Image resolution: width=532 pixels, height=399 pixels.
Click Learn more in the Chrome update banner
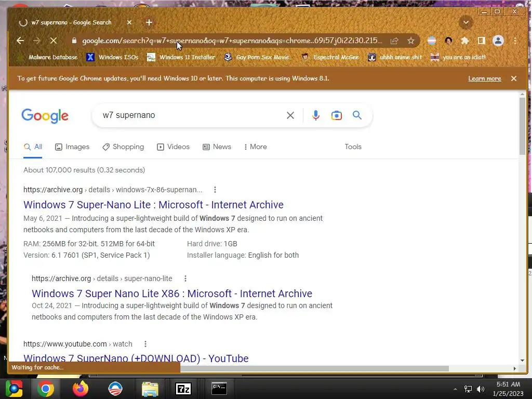point(485,78)
